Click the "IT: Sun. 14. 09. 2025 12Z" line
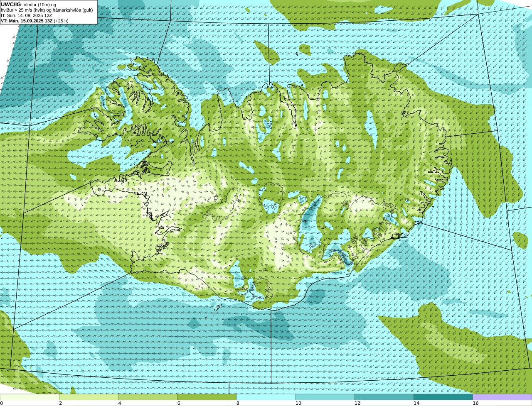The image size is (532, 406). pos(27,15)
